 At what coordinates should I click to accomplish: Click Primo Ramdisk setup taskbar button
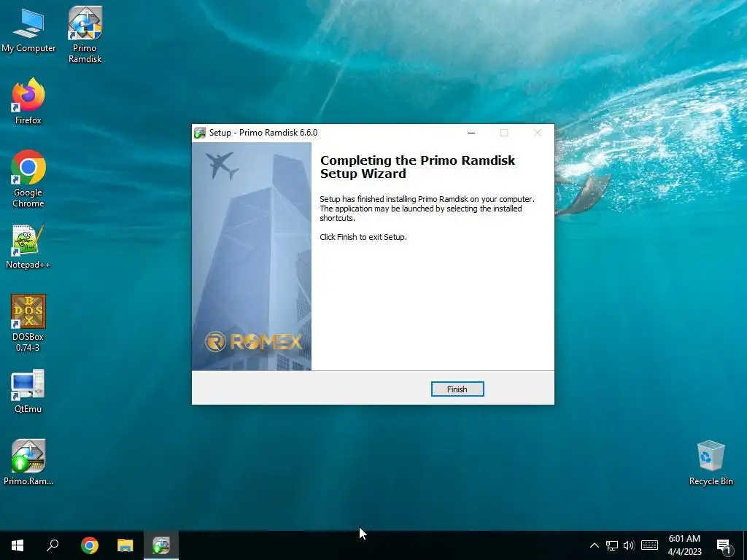point(161,545)
